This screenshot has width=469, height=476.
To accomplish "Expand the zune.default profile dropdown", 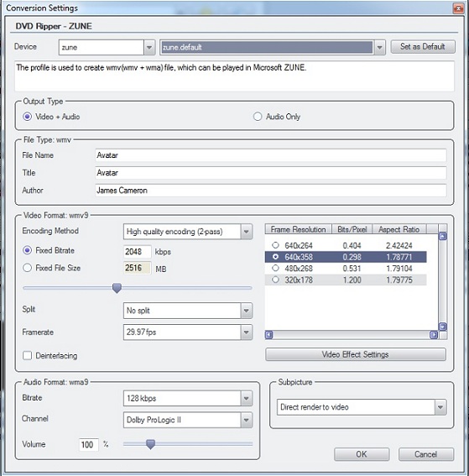I will click(379, 47).
